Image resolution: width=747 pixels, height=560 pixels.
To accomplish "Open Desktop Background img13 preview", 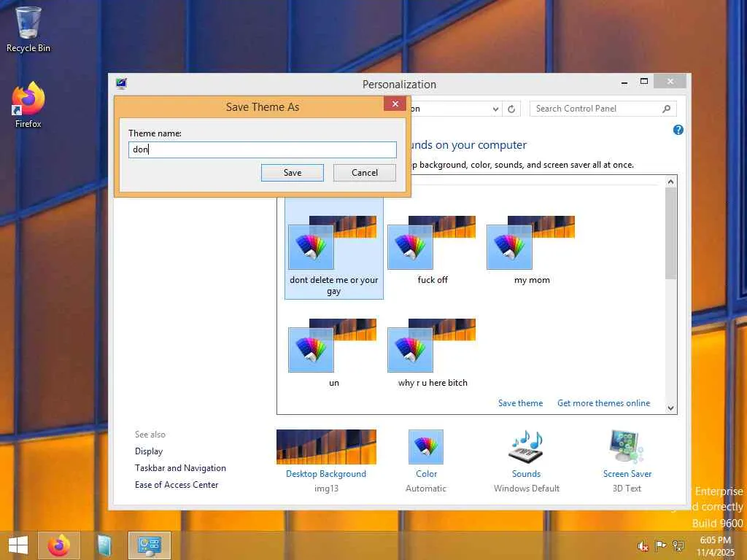I will click(x=326, y=447).
